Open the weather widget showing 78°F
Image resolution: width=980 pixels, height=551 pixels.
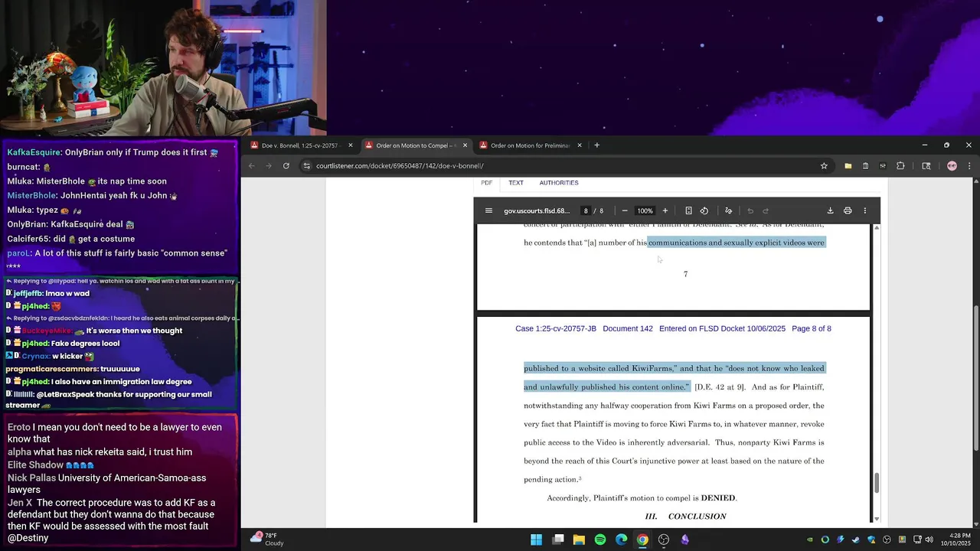point(269,539)
